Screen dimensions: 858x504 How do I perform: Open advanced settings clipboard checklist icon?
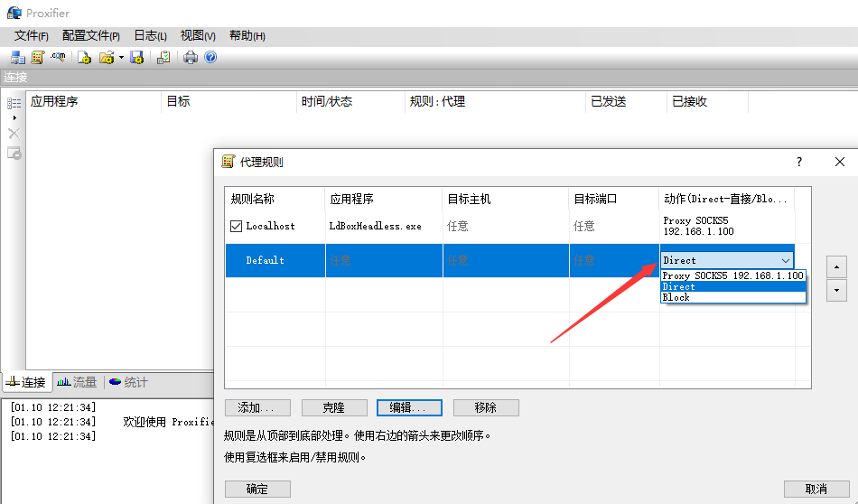tap(163, 57)
